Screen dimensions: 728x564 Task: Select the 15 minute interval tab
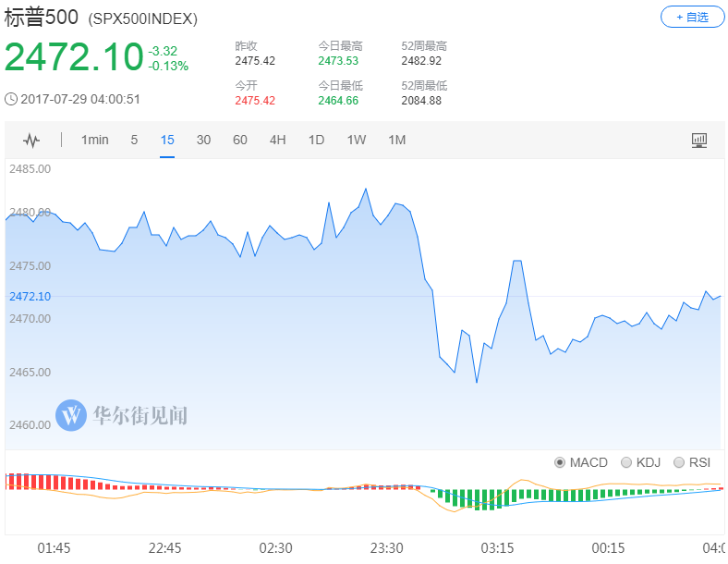[x=167, y=140]
